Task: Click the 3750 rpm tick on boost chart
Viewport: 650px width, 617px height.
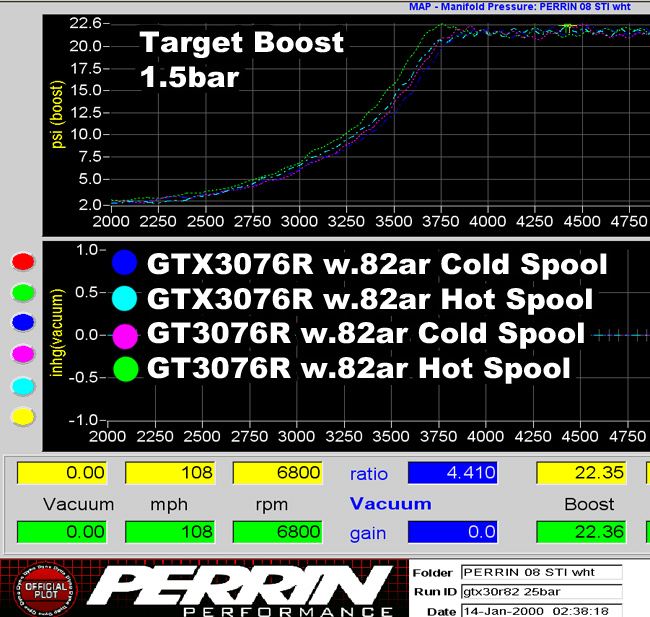Action: click(x=441, y=221)
